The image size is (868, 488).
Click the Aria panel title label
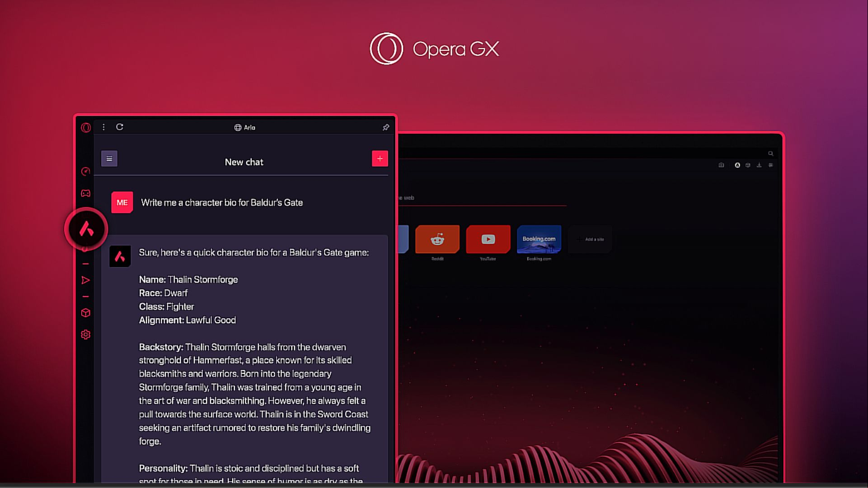pyautogui.click(x=244, y=128)
